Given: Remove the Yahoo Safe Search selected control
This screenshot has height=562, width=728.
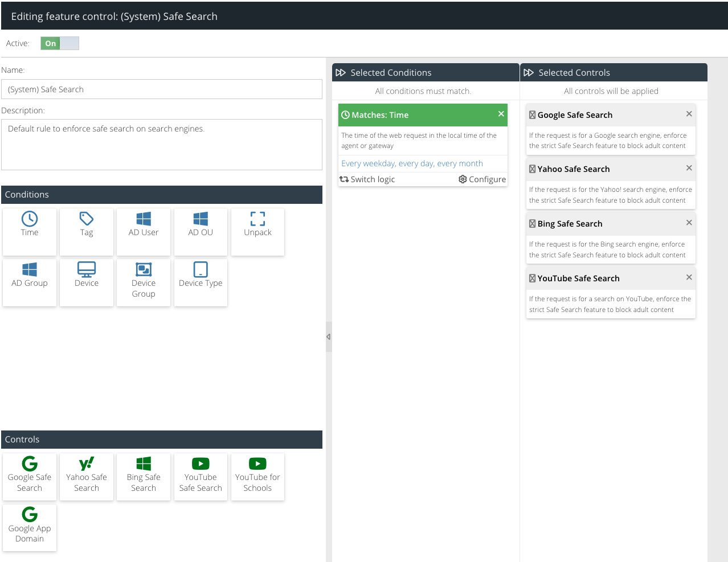Looking at the screenshot, I should click(689, 168).
